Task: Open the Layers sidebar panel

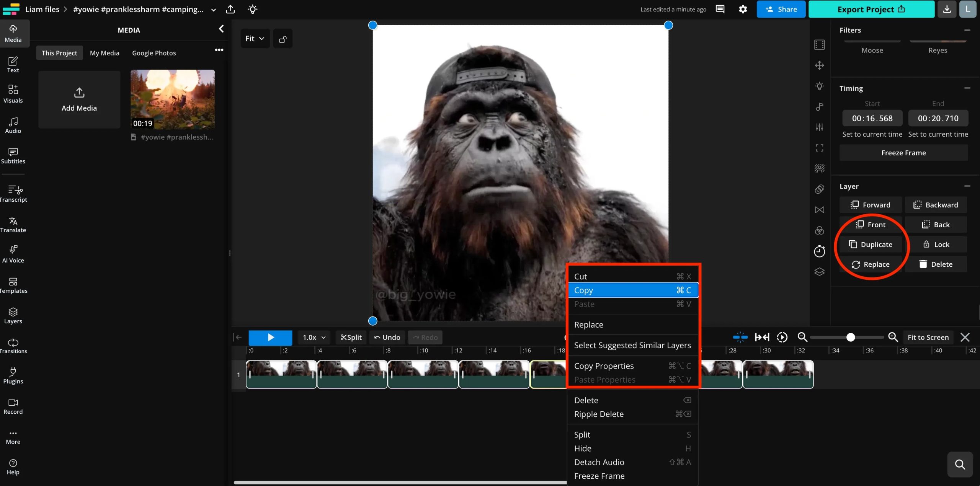Action: click(13, 316)
